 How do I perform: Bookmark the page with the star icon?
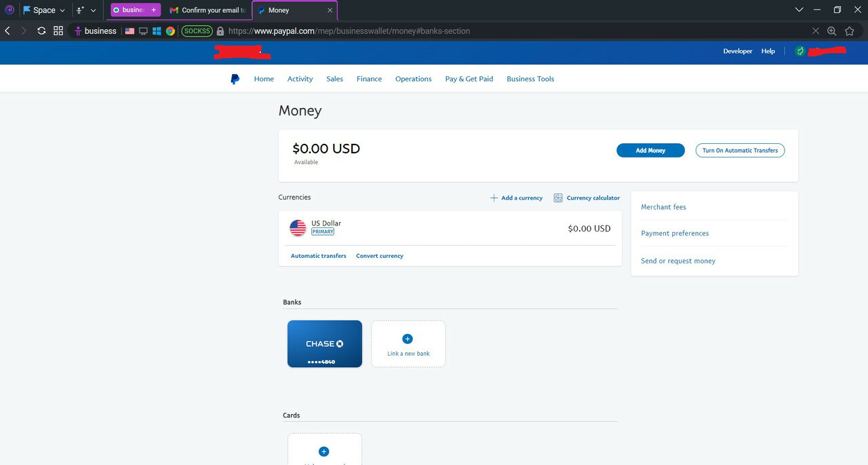coord(849,31)
